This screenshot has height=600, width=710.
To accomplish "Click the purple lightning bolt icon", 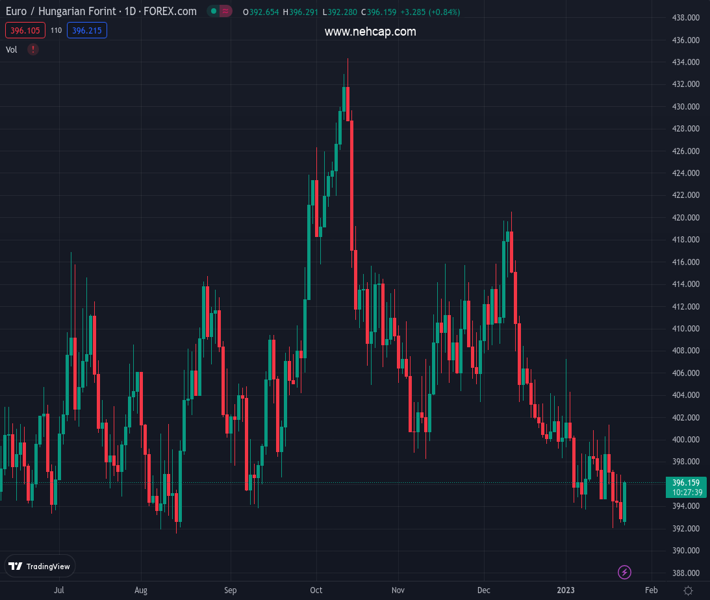I will tap(625, 572).
